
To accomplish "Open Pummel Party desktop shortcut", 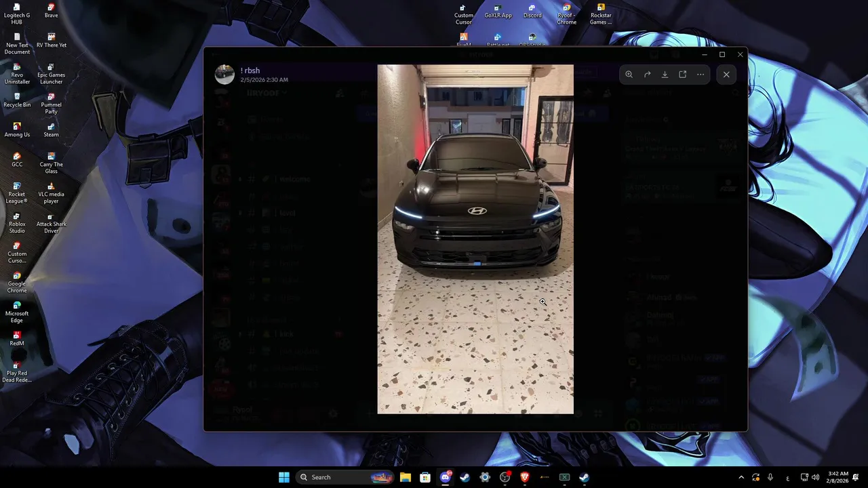I will coord(51,104).
